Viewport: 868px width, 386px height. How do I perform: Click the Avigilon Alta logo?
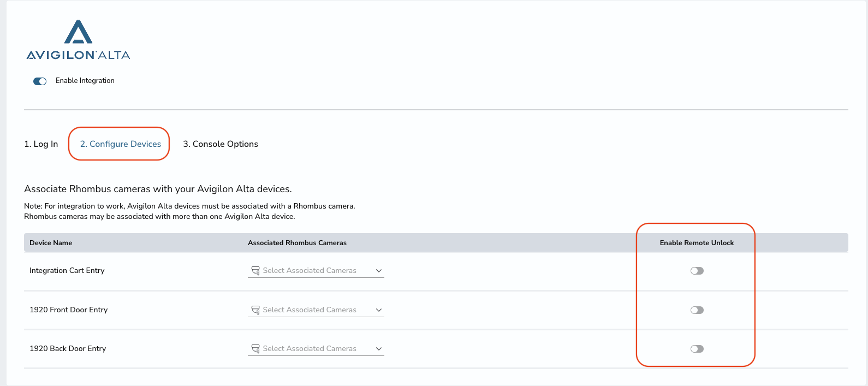click(78, 40)
